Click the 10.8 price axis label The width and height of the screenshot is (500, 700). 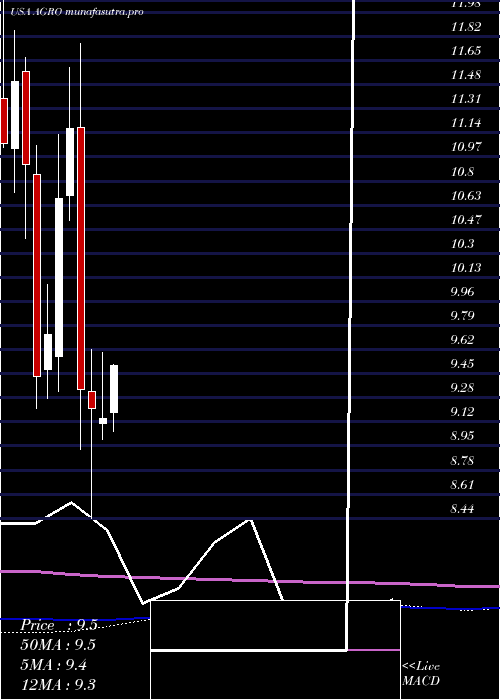(462, 171)
